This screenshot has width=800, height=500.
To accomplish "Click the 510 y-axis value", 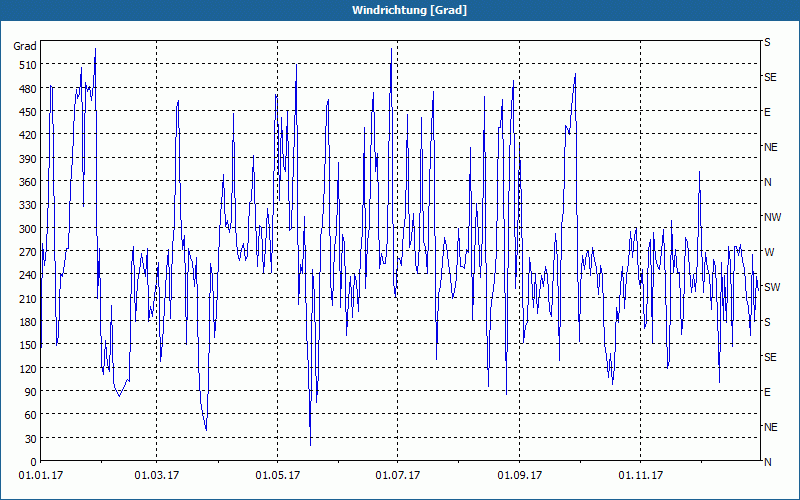I will click(28, 65).
